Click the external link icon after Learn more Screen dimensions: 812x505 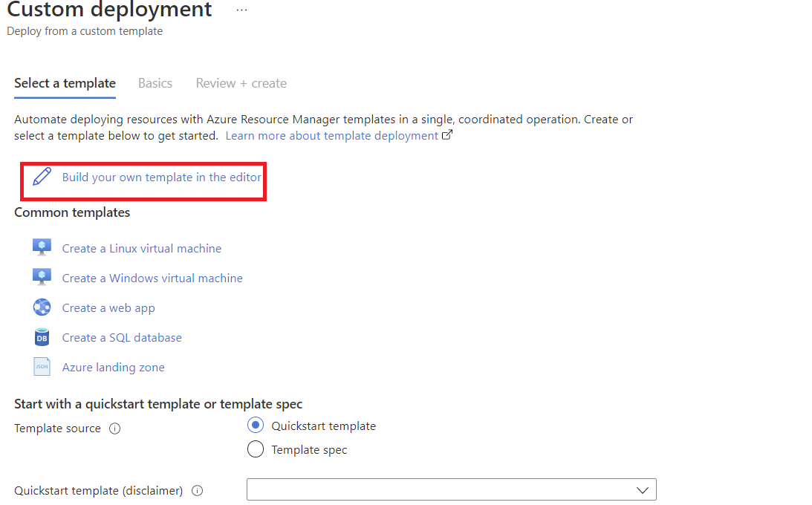(x=447, y=135)
